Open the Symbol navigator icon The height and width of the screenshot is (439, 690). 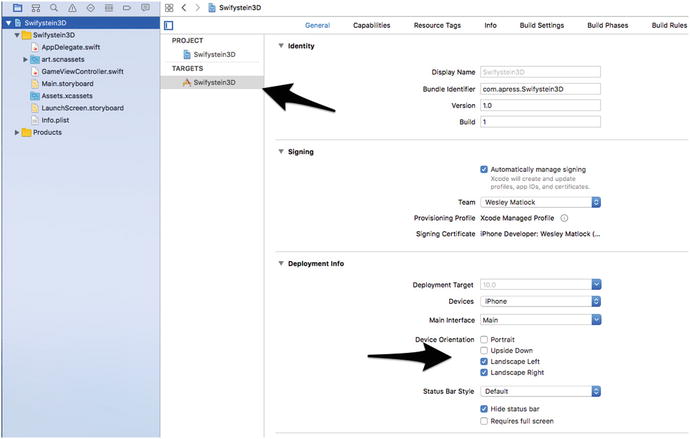click(x=36, y=7)
